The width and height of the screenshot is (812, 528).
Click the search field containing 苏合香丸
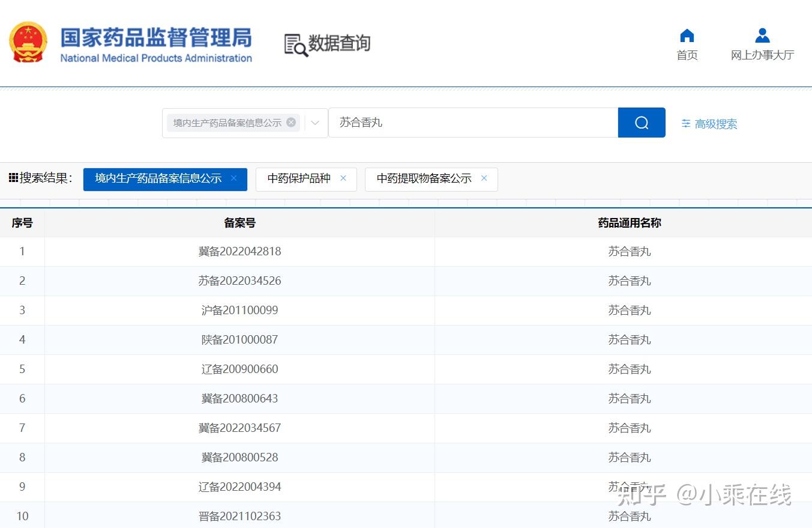coord(473,123)
